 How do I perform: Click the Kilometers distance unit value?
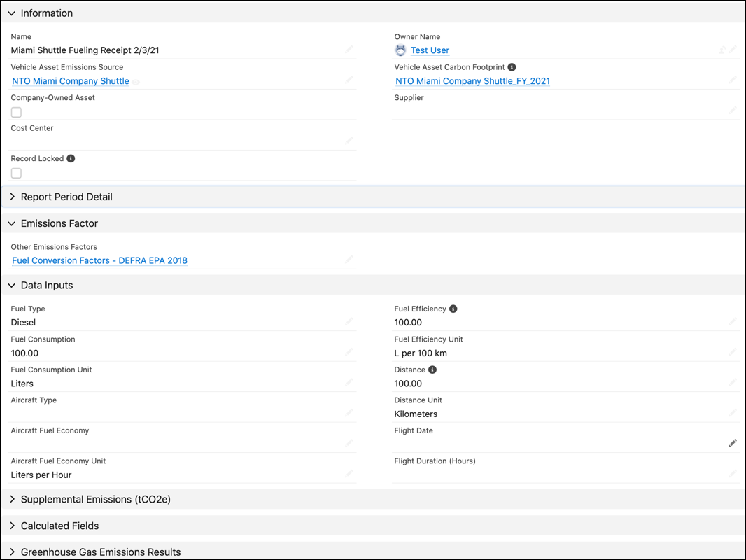[x=416, y=414]
